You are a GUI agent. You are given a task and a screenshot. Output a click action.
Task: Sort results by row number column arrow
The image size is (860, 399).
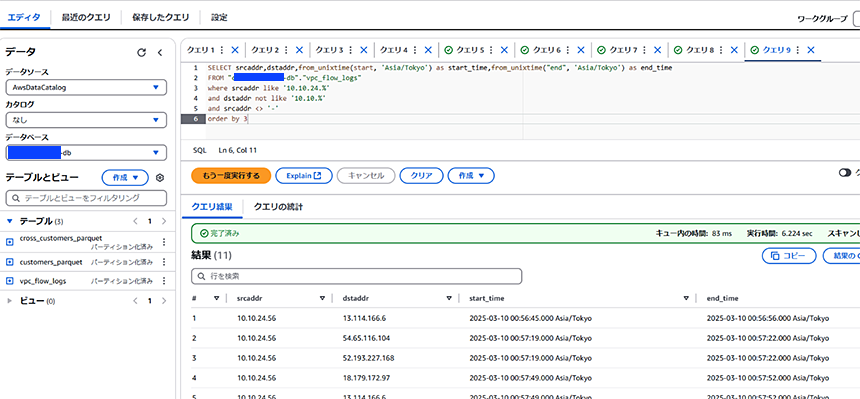(216, 298)
